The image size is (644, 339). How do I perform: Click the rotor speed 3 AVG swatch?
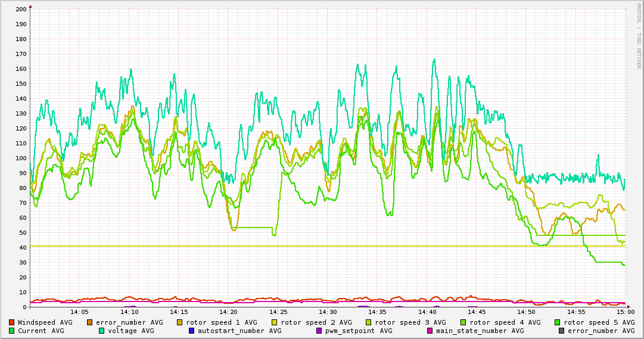tap(368, 322)
